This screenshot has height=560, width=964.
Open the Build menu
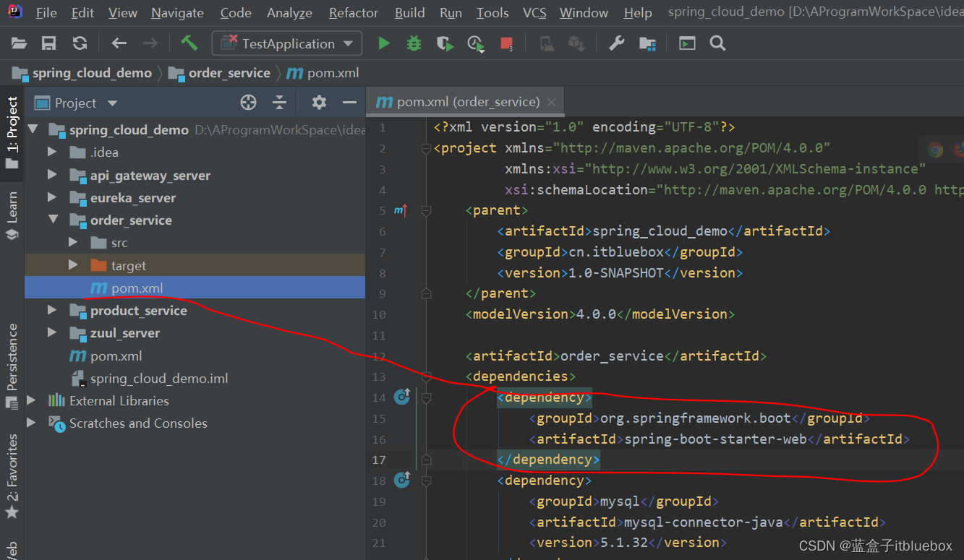coord(410,13)
